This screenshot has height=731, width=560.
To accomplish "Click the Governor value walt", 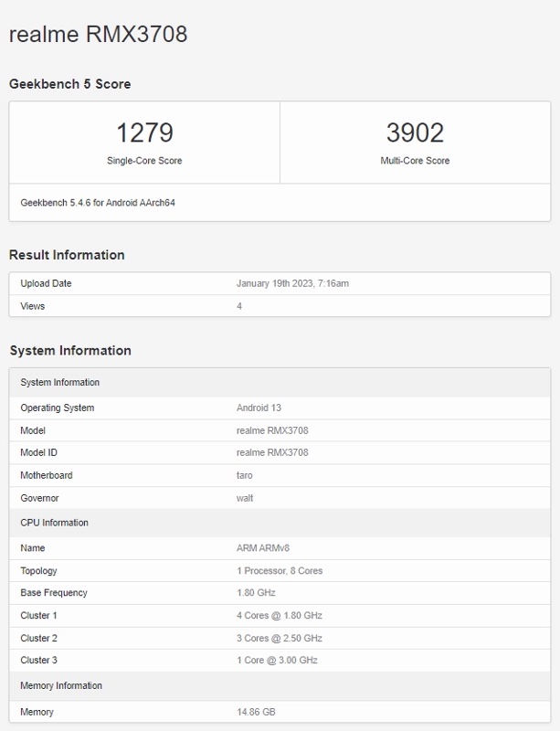I will click(245, 498).
